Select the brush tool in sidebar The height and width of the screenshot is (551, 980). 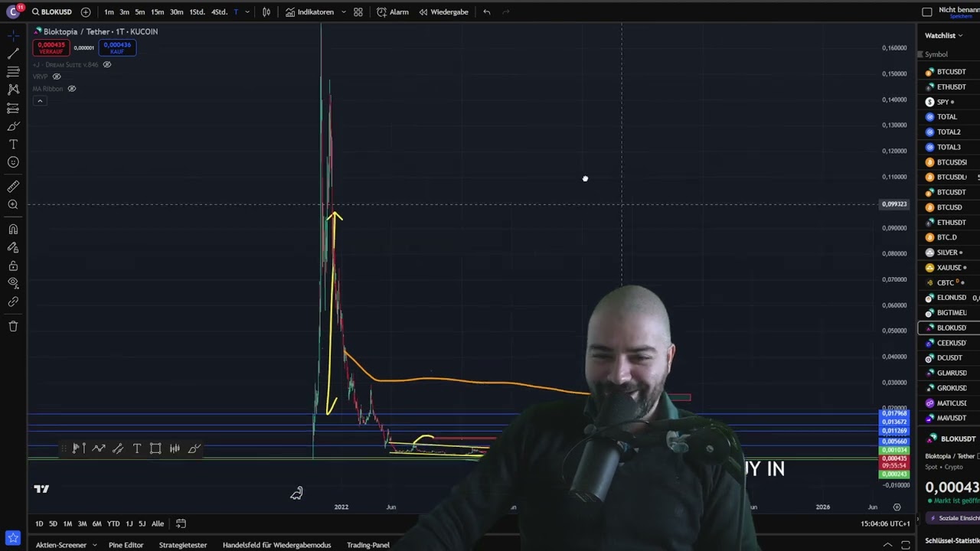(x=13, y=126)
